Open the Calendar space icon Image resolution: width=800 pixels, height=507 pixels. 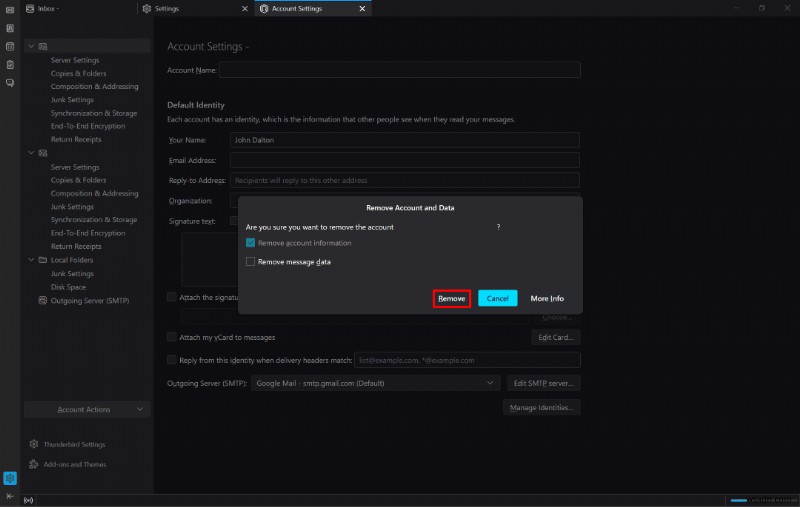click(10, 46)
